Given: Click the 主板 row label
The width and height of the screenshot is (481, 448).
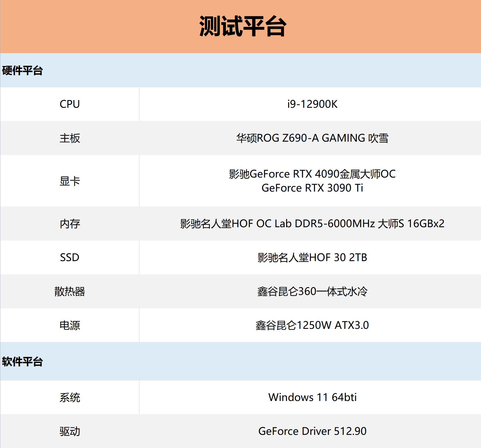Looking at the screenshot, I should [x=70, y=138].
